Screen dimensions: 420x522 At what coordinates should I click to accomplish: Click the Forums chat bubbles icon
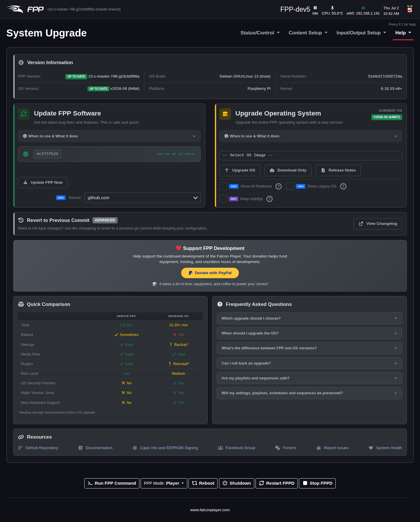[278, 448]
